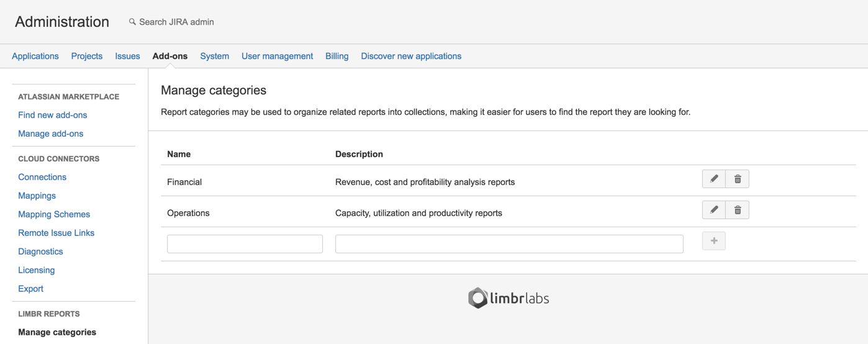Select Manage categories in sidebar
Screen dimensions: 868x344
pyautogui.click(x=57, y=332)
